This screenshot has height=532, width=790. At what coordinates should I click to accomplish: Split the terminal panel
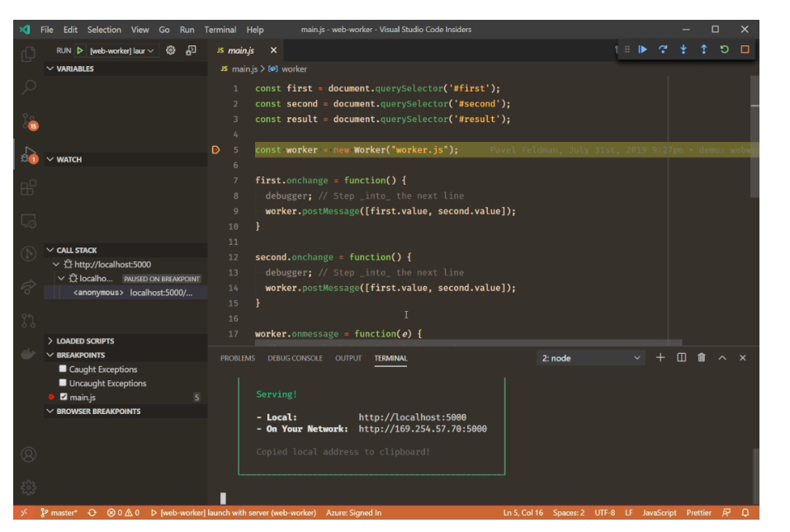(x=681, y=357)
